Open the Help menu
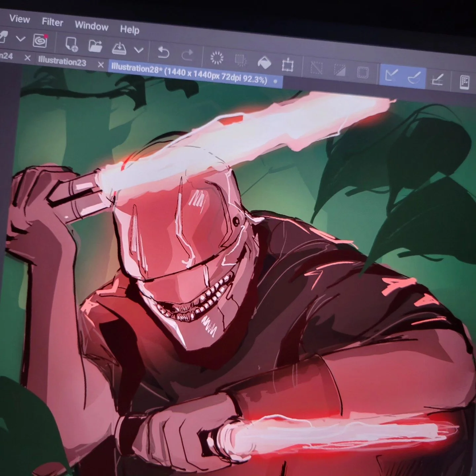This screenshot has height=476, width=476. 129,30
